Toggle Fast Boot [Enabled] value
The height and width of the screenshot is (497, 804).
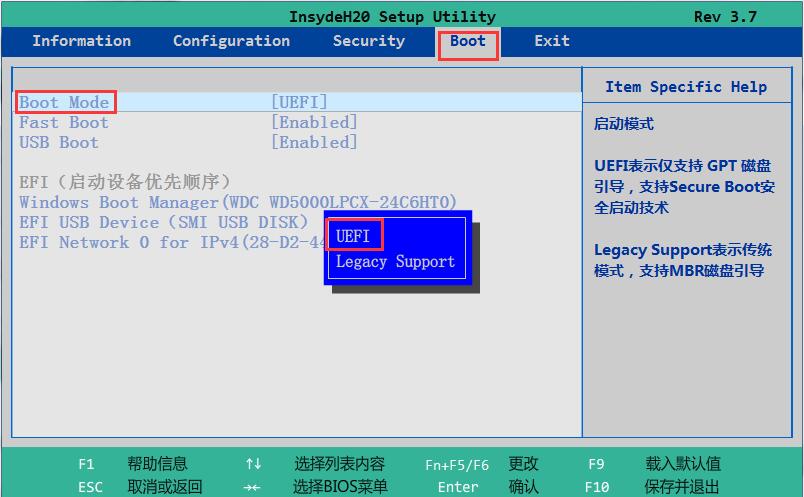point(314,123)
